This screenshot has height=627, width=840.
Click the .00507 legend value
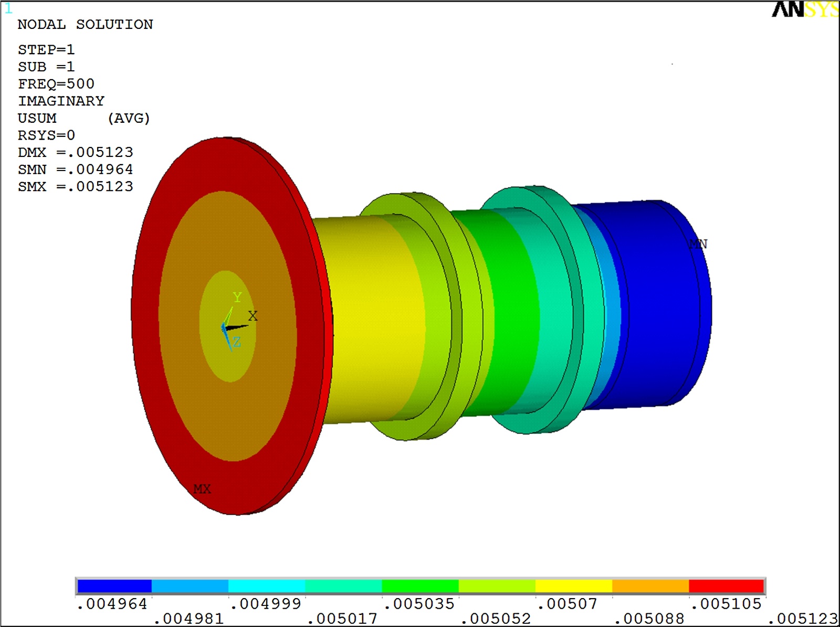pos(568,604)
